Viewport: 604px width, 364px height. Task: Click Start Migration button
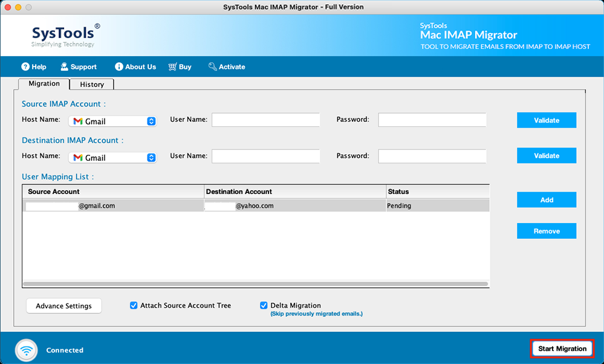[x=562, y=349]
